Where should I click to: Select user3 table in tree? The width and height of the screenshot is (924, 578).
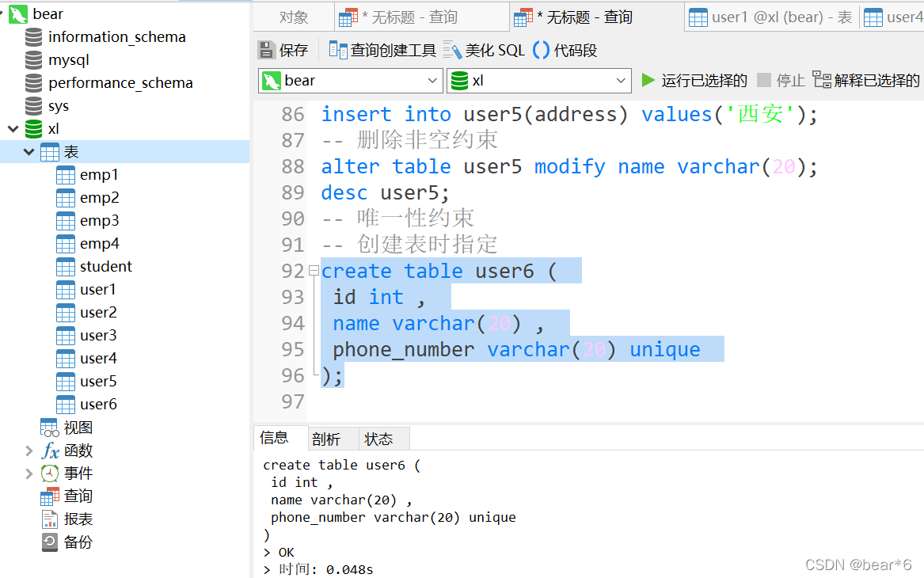tap(98, 336)
